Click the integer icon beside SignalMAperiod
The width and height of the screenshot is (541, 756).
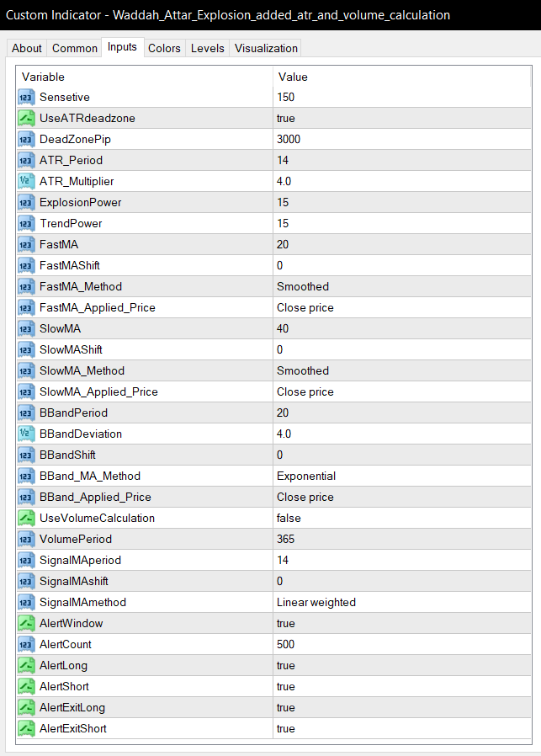pos(26,560)
